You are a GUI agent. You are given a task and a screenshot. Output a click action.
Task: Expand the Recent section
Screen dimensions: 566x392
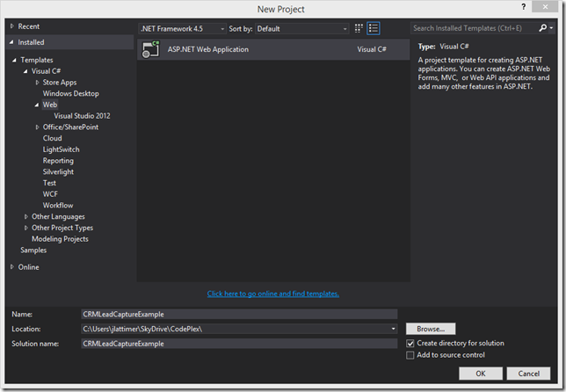coord(12,26)
